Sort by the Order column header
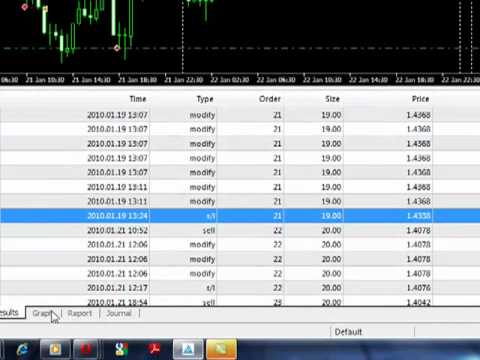Image resolution: width=480 pixels, height=360 pixels. click(x=270, y=99)
